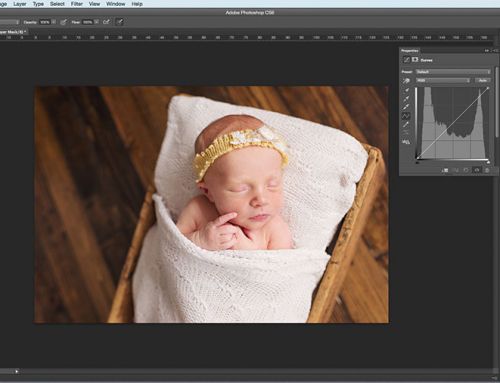This screenshot has width=500, height=383.
Task: Select the layer mask icon in Properties
Action: pos(415,60)
